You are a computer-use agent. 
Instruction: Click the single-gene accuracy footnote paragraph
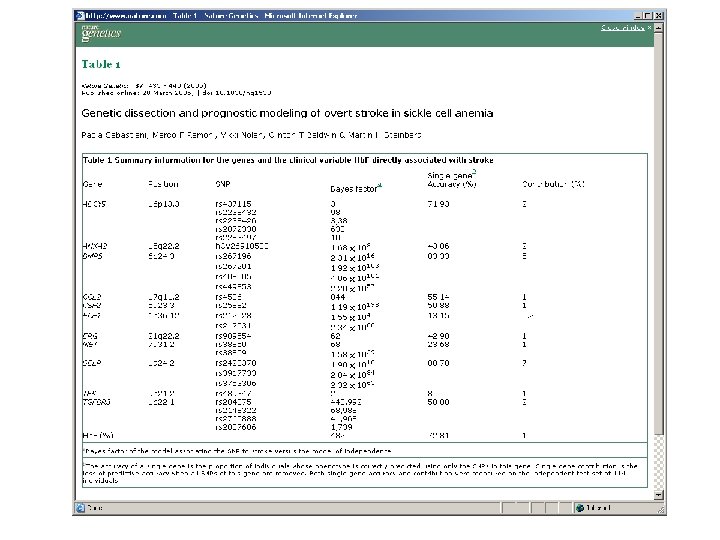point(360,473)
